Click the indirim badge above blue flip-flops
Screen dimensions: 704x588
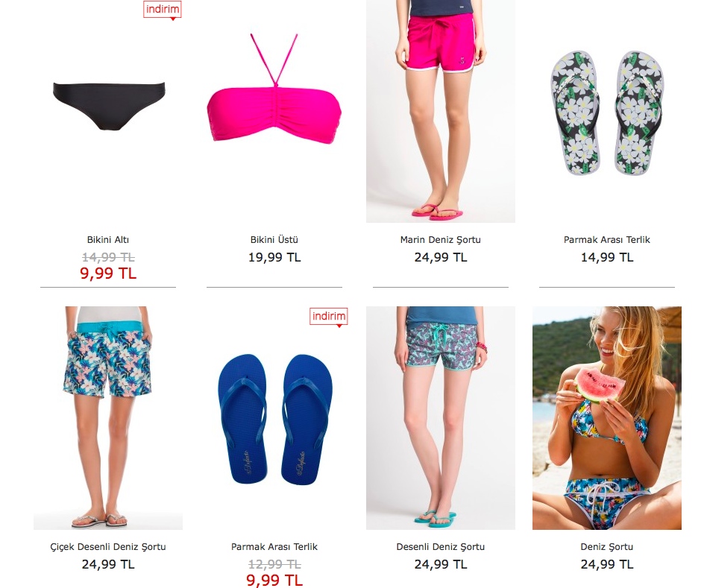pyautogui.click(x=329, y=317)
